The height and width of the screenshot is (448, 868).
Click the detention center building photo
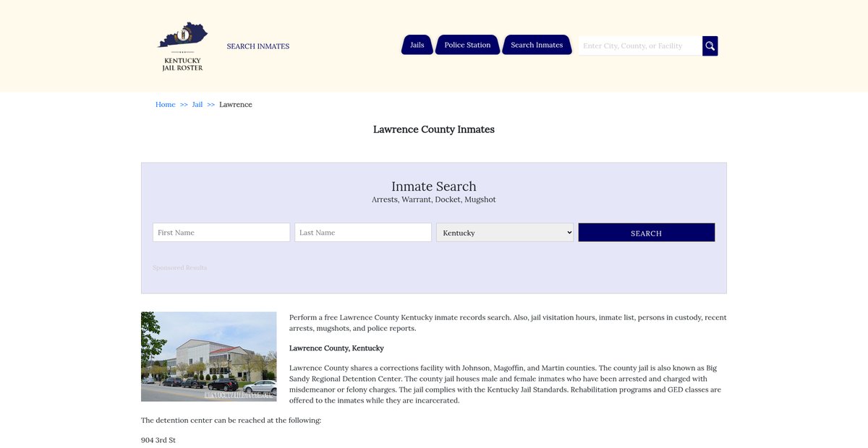coord(208,356)
